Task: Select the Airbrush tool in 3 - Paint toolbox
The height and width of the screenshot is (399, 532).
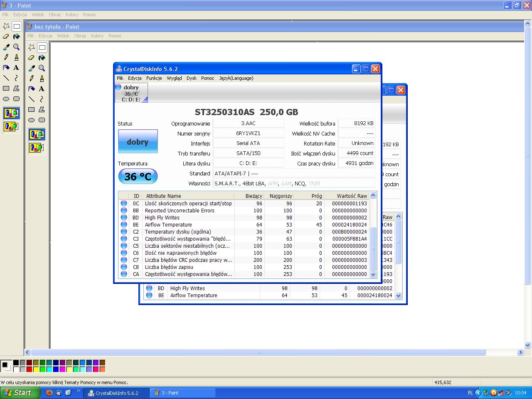Action: coord(6,68)
